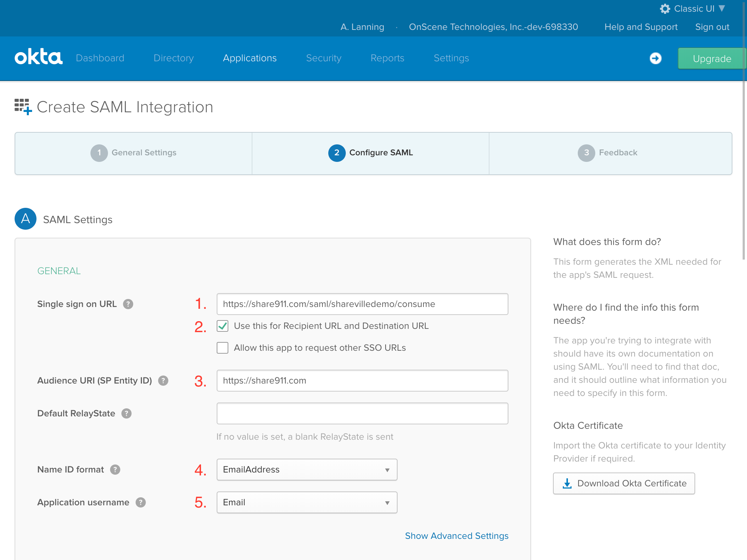Click the blue A circle beside SAML Settings
The width and height of the screenshot is (747, 560).
25,219
